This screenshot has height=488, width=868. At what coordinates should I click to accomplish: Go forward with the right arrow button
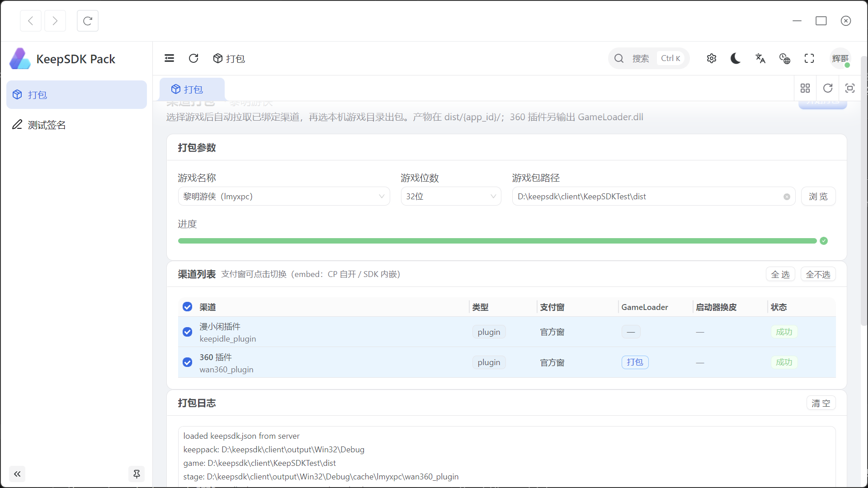pos(55,21)
